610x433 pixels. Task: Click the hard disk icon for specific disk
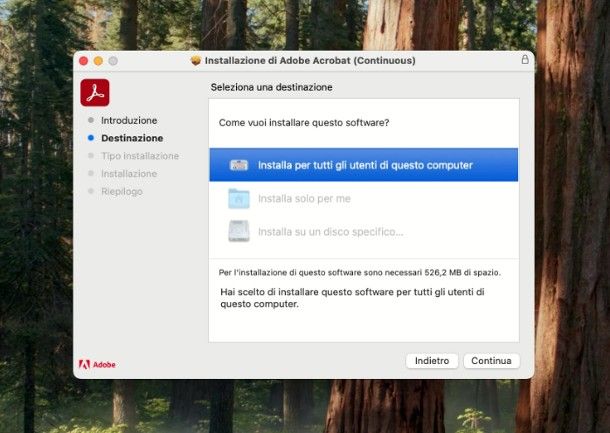239,231
